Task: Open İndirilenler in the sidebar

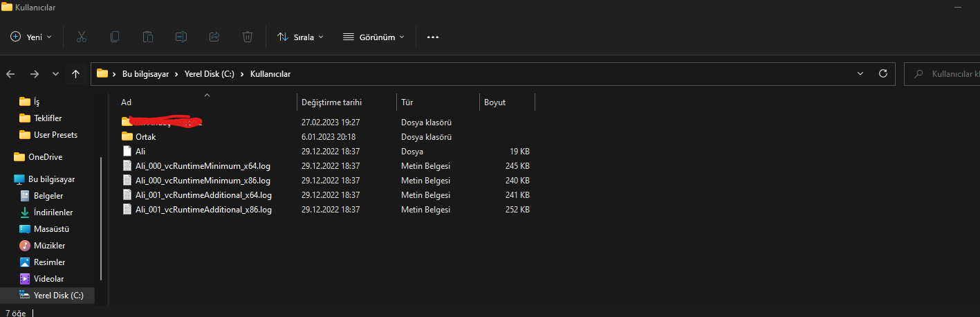Action: pos(53,212)
